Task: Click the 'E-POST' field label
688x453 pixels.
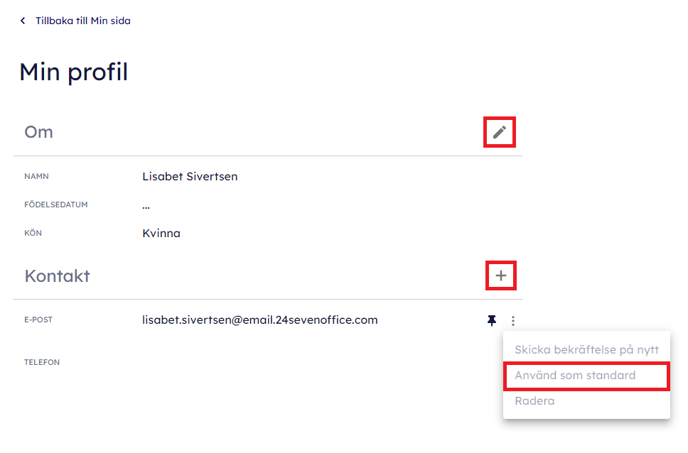Action: pos(39,321)
